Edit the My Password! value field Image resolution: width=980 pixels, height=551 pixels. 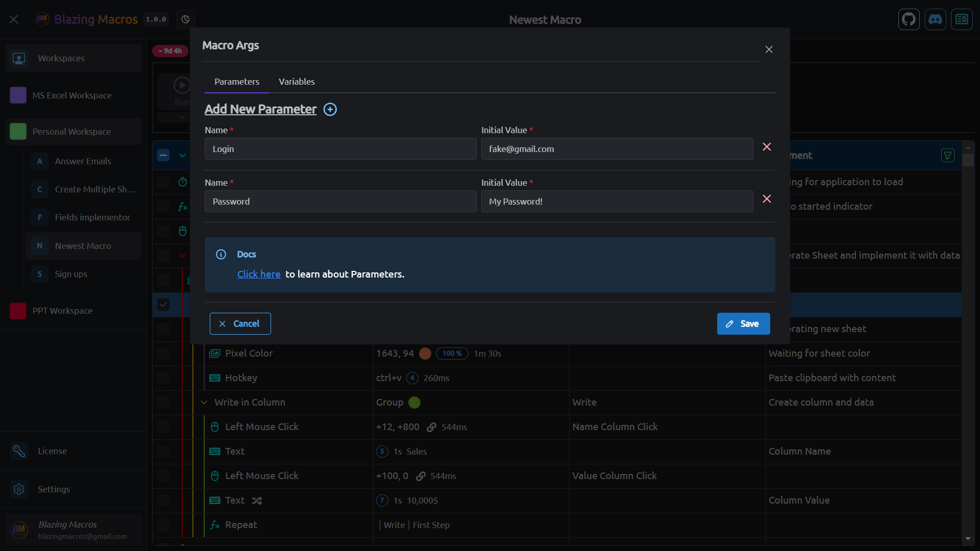tap(617, 202)
